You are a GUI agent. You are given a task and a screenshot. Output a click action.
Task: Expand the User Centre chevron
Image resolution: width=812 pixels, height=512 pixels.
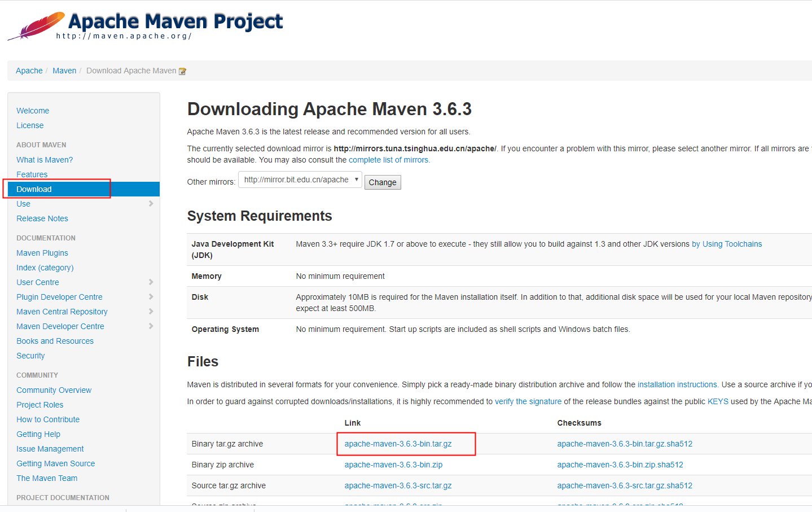click(151, 282)
